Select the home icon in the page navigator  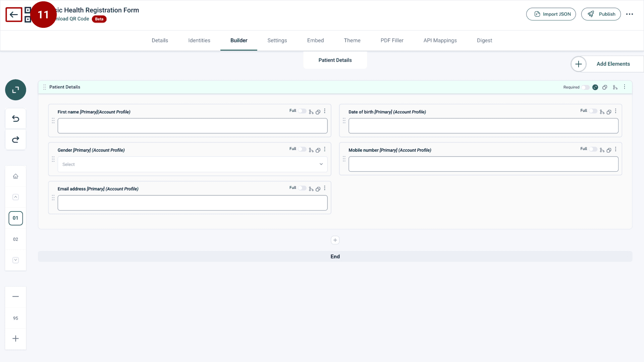coord(15,176)
